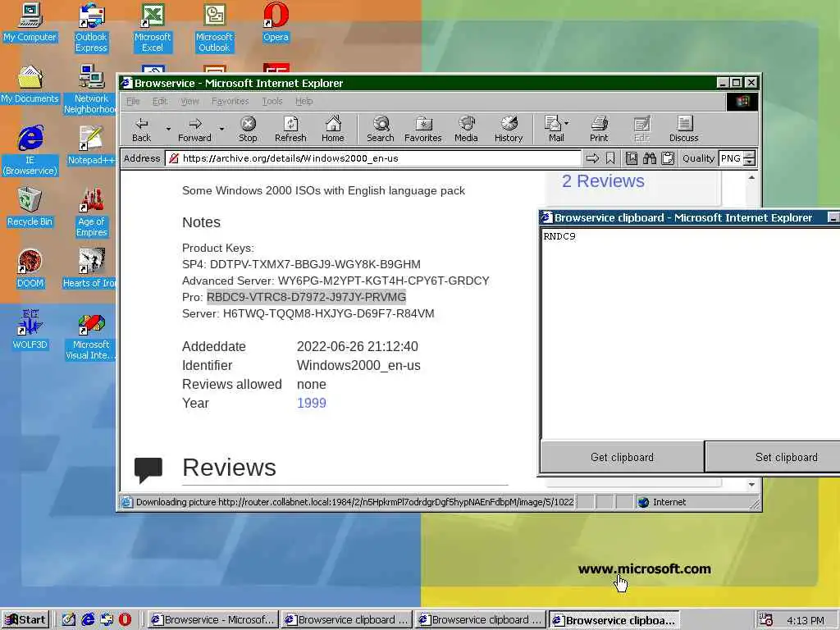The image size is (840, 630).
Task: Expand the Mail button dropdown arrow
Action: pos(567,123)
